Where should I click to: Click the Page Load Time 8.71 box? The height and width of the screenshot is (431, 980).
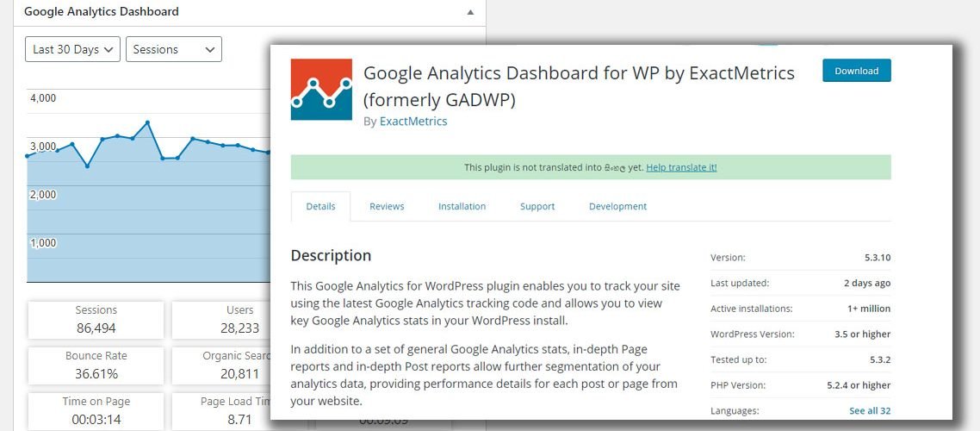point(221,411)
